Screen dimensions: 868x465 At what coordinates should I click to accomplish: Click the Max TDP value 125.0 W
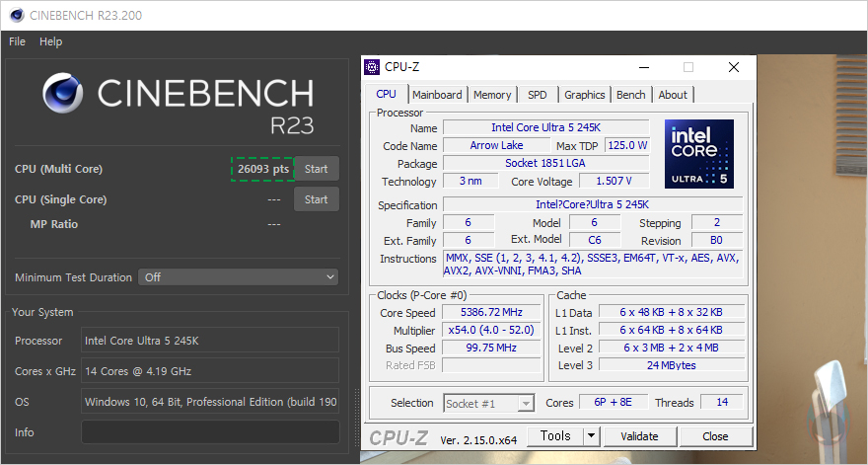click(x=627, y=145)
